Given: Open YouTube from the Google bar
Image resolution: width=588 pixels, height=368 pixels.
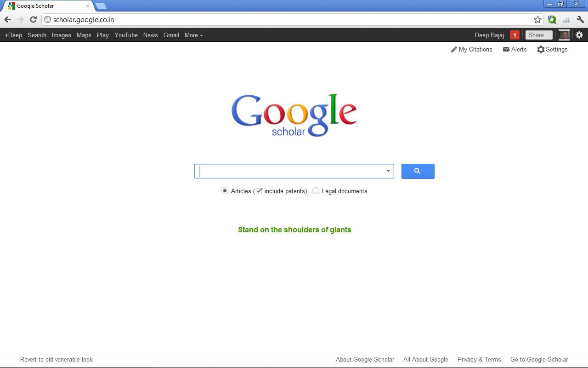Looking at the screenshot, I should click(x=126, y=35).
